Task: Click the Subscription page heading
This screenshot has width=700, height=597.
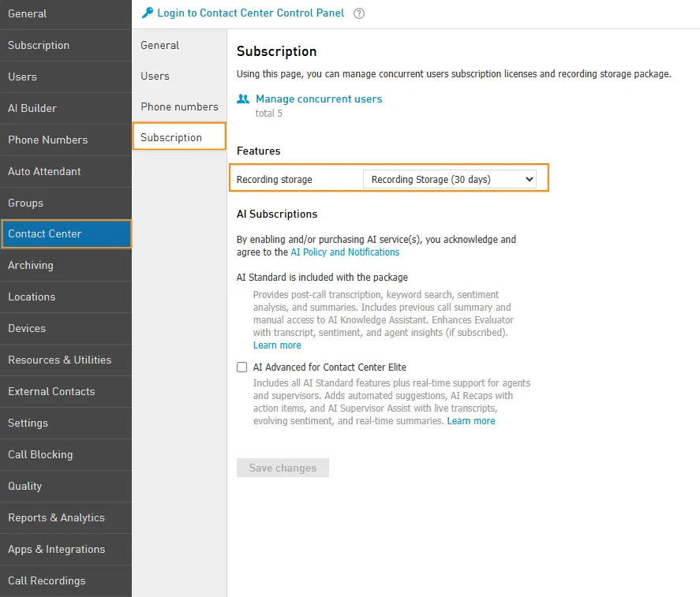Action: [x=277, y=51]
